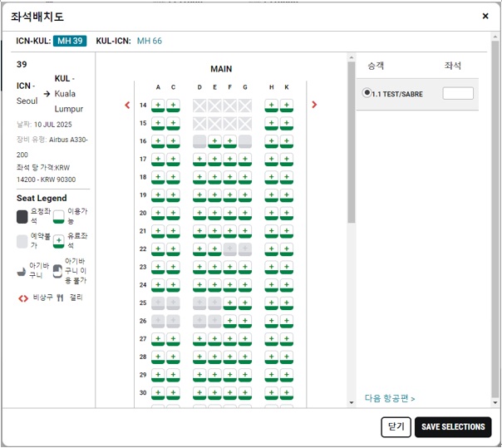Pick seat 24E in row 24
Viewport: 502px width, 448px height.
pos(214,285)
